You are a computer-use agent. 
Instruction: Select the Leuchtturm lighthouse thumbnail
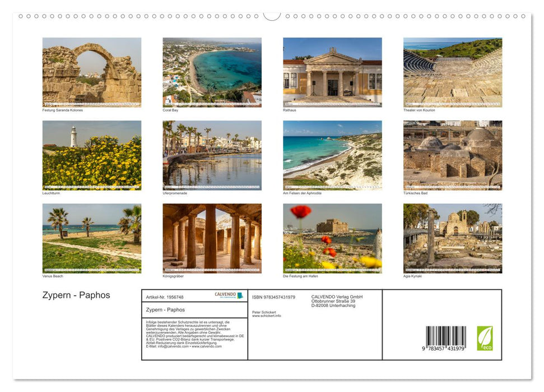[x=91, y=156]
